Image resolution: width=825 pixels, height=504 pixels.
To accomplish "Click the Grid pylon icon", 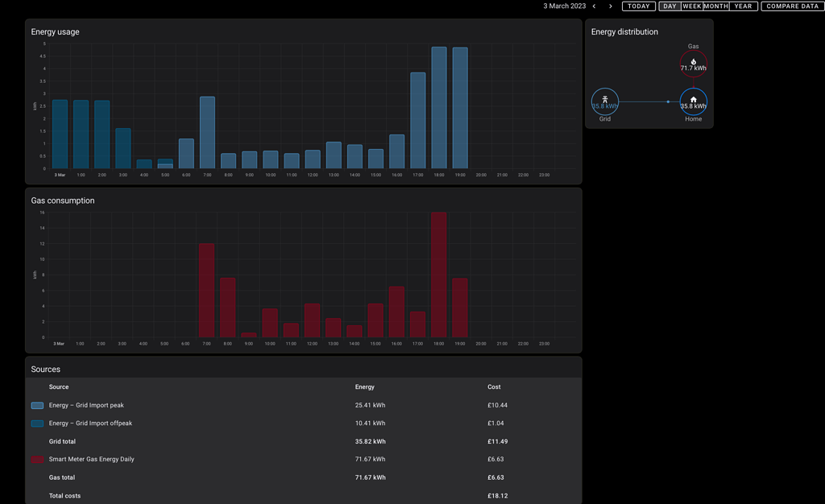I will click(605, 98).
